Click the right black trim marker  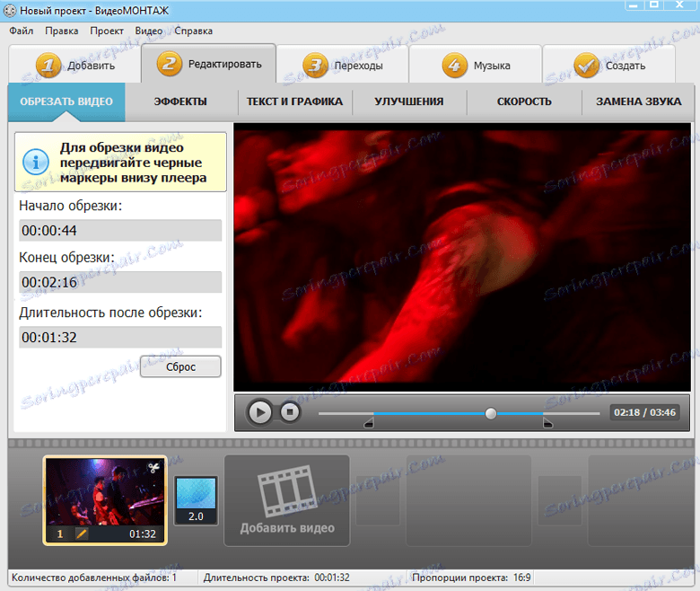click(547, 422)
